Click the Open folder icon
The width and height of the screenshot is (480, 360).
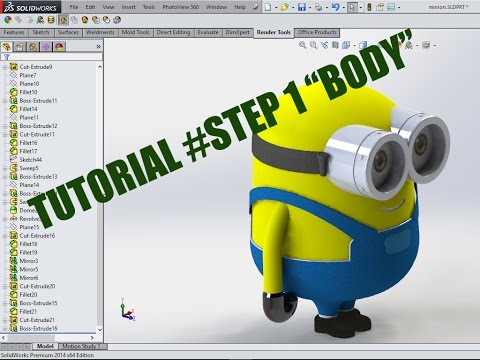point(284,7)
